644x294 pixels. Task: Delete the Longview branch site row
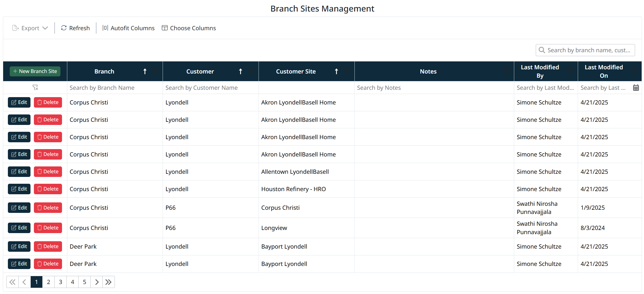pos(48,228)
